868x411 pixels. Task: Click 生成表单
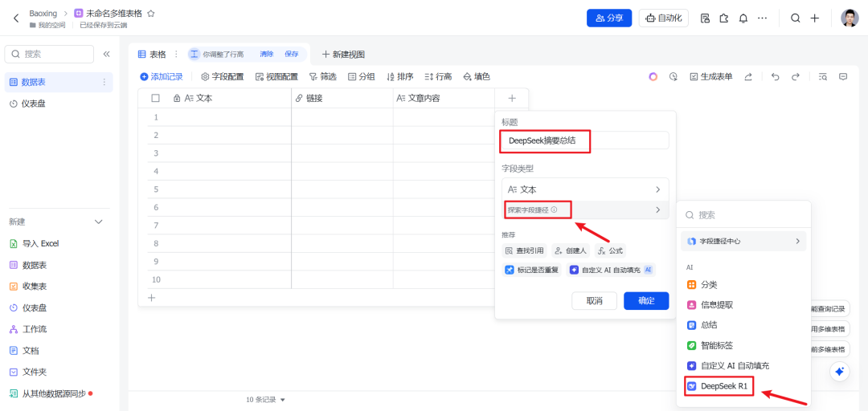[x=710, y=77]
